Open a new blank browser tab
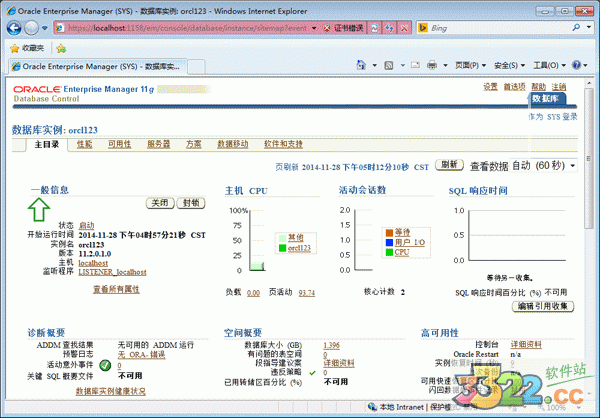The height and width of the screenshot is (418, 600). click(x=196, y=67)
